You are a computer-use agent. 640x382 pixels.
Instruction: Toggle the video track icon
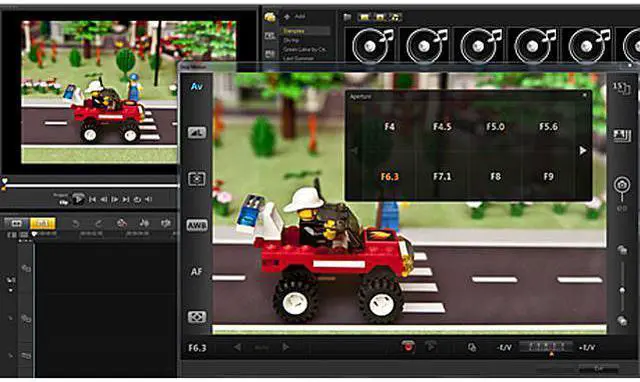26,268
